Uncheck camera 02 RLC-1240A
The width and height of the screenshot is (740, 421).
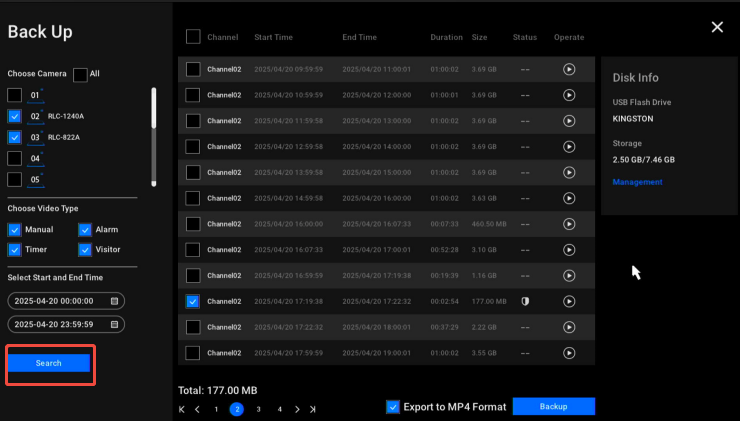(x=15, y=116)
